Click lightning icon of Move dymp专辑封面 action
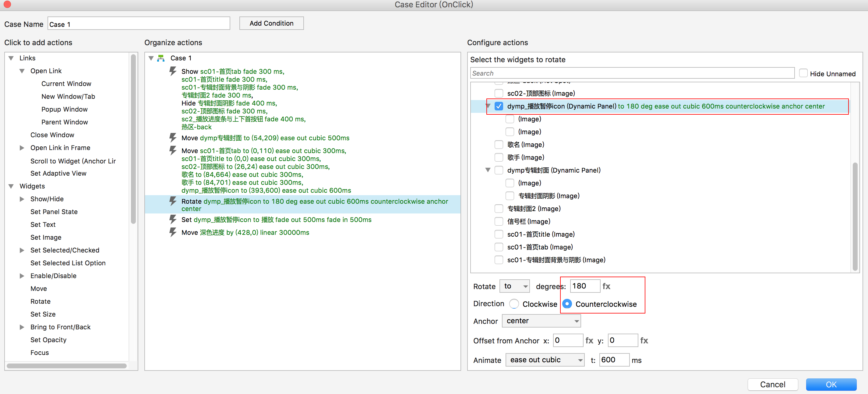Viewport: 868px width, 394px height. click(x=173, y=138)
